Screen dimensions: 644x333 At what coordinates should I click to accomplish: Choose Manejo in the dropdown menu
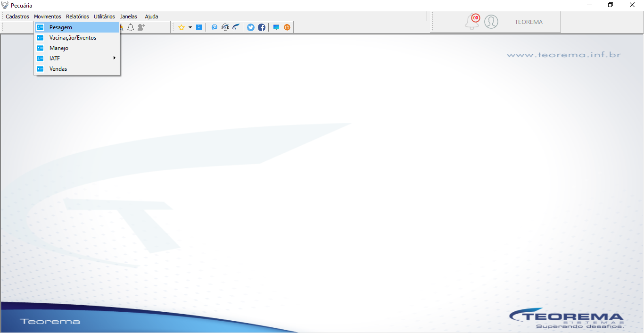(x=77, y=48)
